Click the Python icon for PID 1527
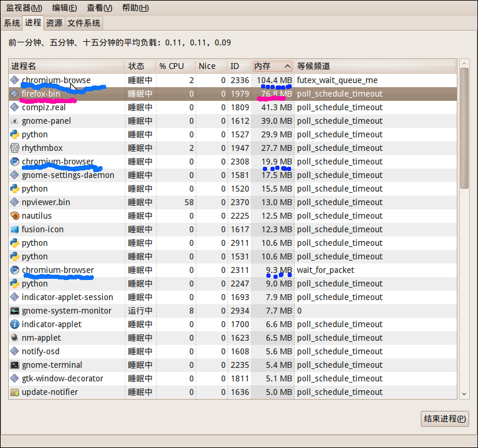The image size is (478, 448). pos(14,134)
